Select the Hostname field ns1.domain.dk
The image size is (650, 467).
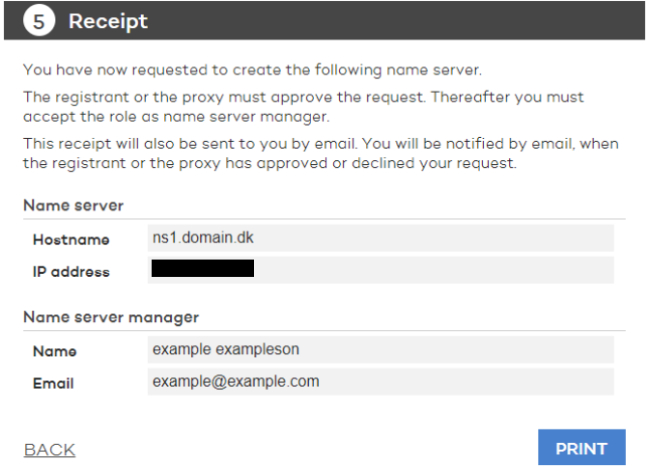pos(381,238)
